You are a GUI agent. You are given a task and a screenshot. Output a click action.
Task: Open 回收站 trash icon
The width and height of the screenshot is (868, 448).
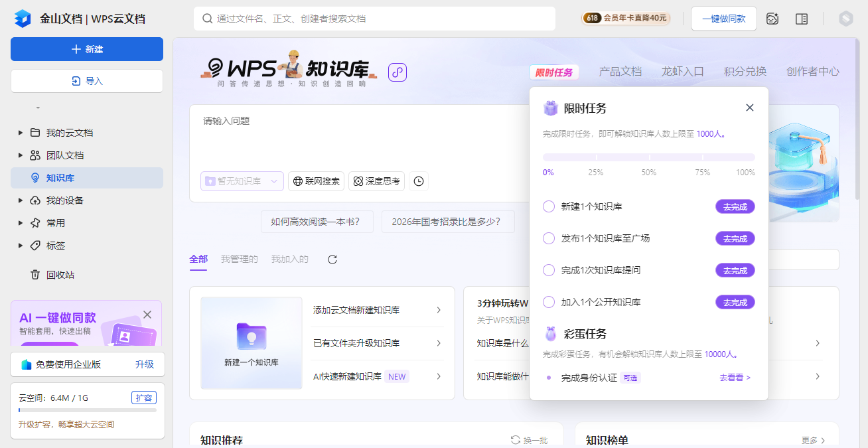35,275
